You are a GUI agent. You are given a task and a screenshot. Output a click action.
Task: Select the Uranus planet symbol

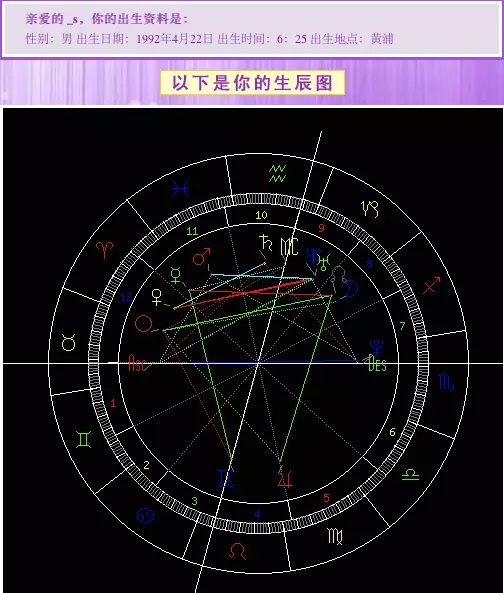324,262
